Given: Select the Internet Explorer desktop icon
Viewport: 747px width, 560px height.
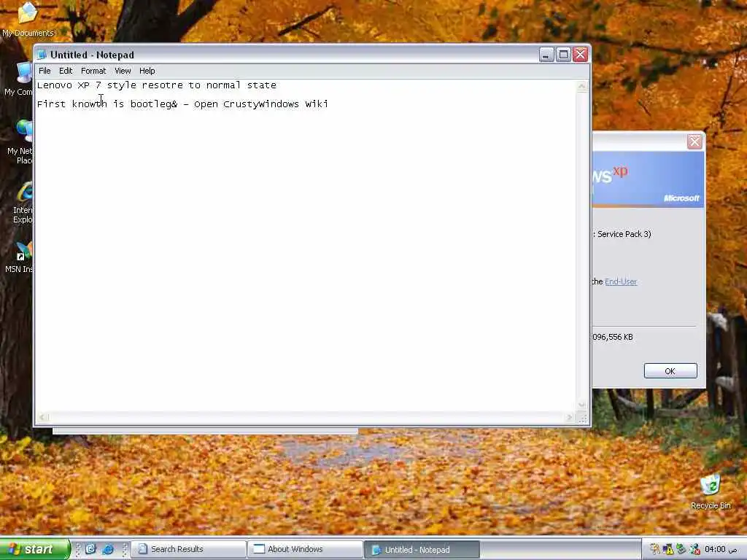Looking at the screenshot, I should [x=24, y=203].
